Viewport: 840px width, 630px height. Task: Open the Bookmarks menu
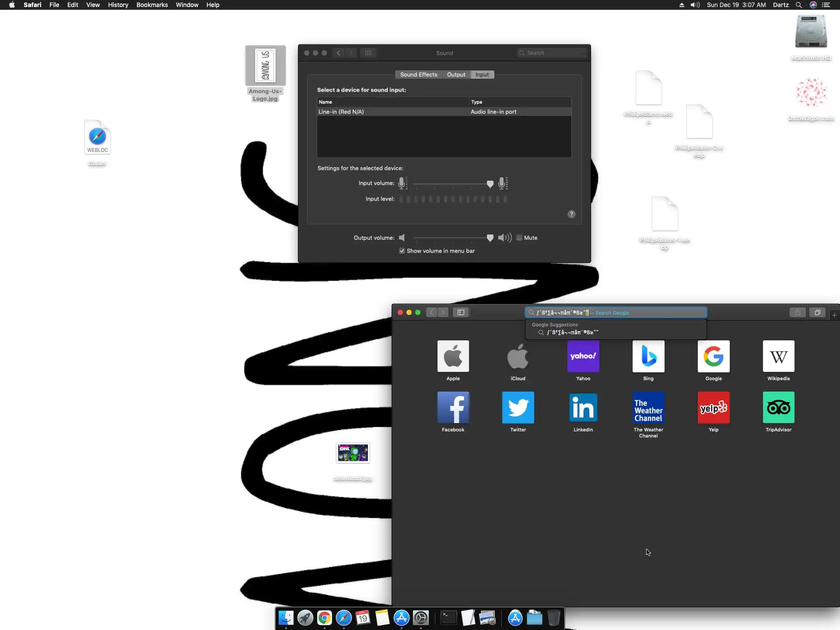[x=152, y=5]
